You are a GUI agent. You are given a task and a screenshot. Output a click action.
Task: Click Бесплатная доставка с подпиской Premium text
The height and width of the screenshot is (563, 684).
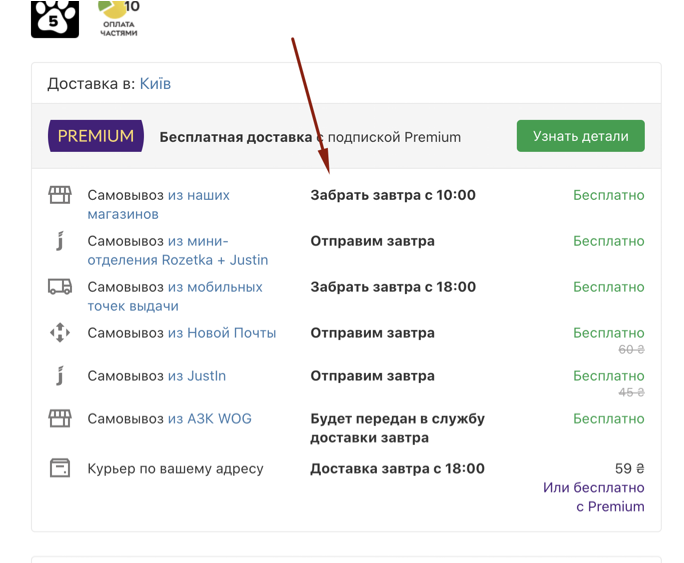(x=310, y=137)
